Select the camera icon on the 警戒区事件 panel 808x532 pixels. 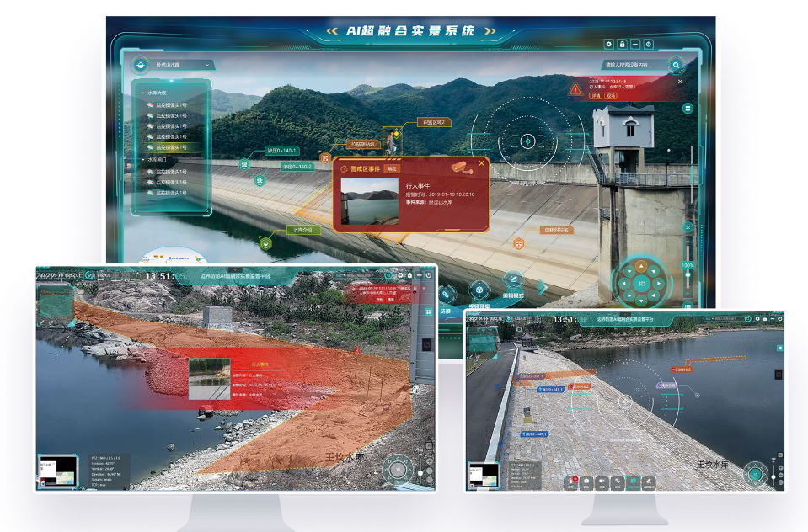click(462, 168)
